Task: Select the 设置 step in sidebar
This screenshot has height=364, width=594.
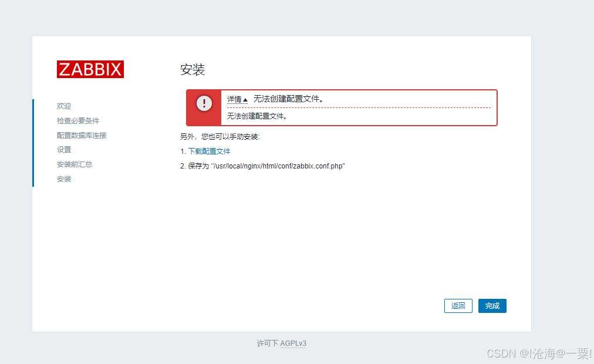Action: (x=64, y=150)
